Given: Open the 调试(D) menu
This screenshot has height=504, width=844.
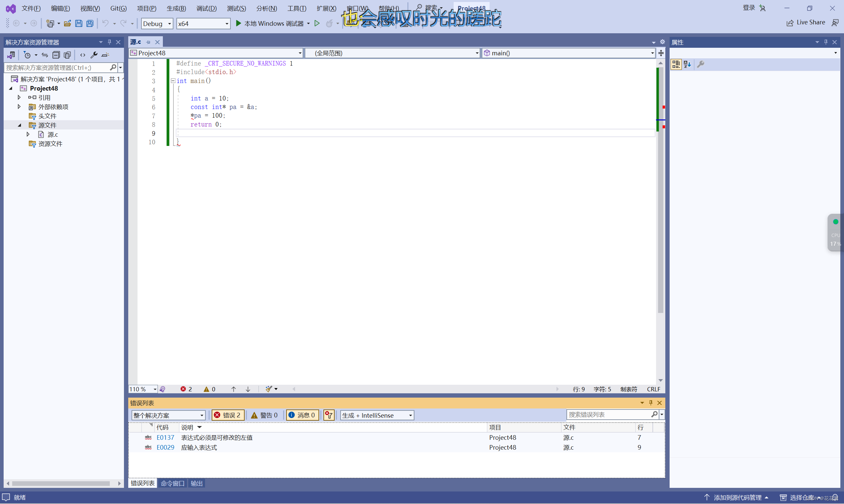Looking at the screenshot, I should [x=206, y=8].
